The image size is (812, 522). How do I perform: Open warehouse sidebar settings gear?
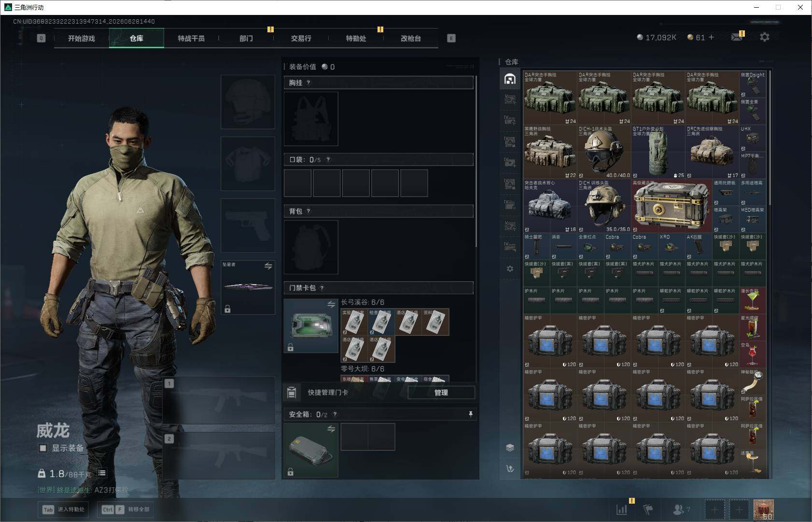[x=510, y=269]
